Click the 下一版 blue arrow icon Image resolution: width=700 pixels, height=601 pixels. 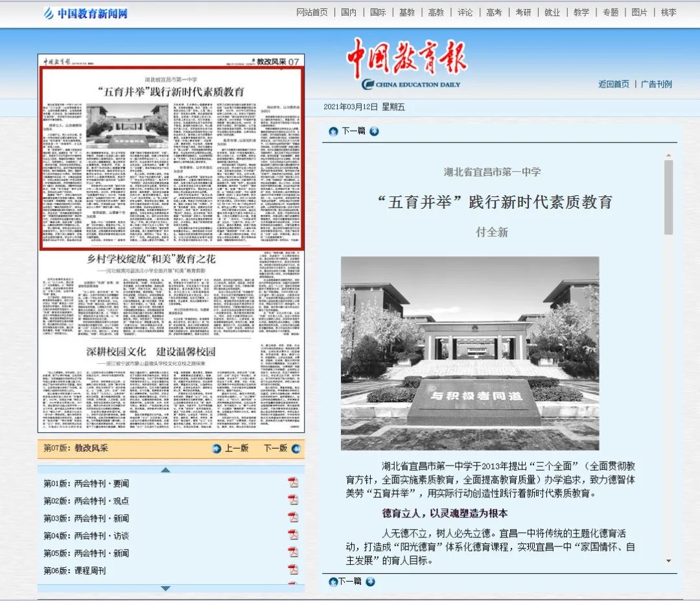[x=296, y=449]
